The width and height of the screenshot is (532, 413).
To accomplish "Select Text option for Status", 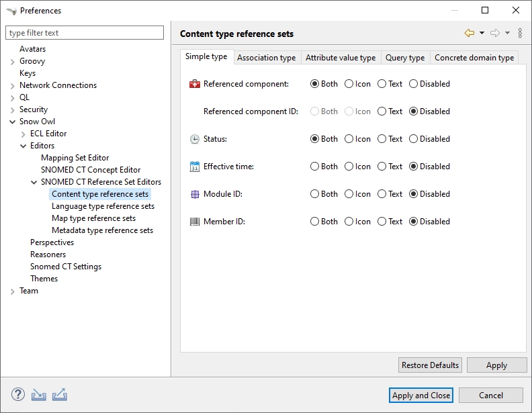I will pyautogui.click(x=382, y=139).
